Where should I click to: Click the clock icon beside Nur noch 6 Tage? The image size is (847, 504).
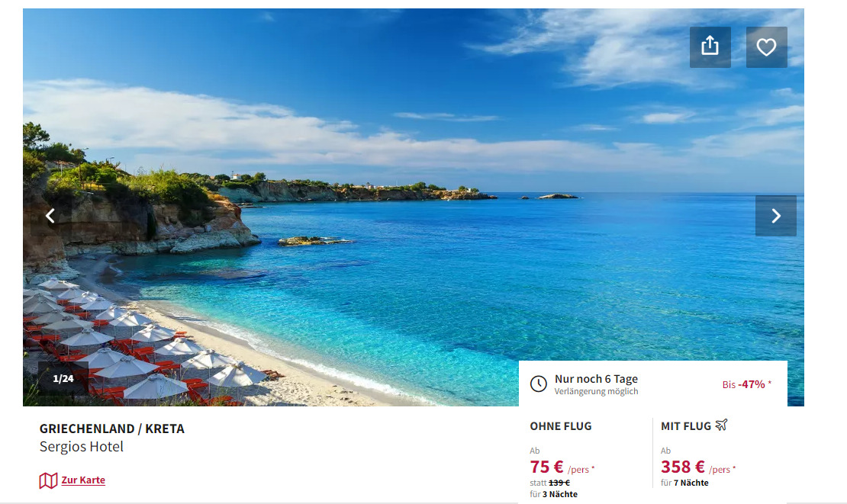pos(539,384)
